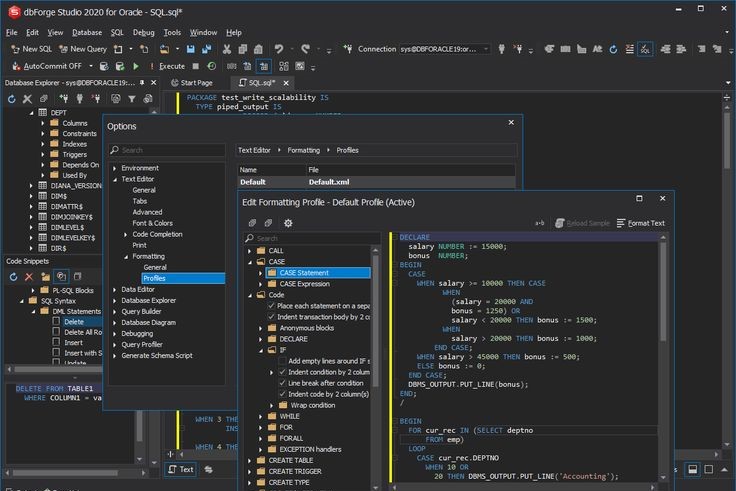Toggle 'Add empty lines around IF' checkbox
This screenshot has height=491, width=736.
pos(282,361)
